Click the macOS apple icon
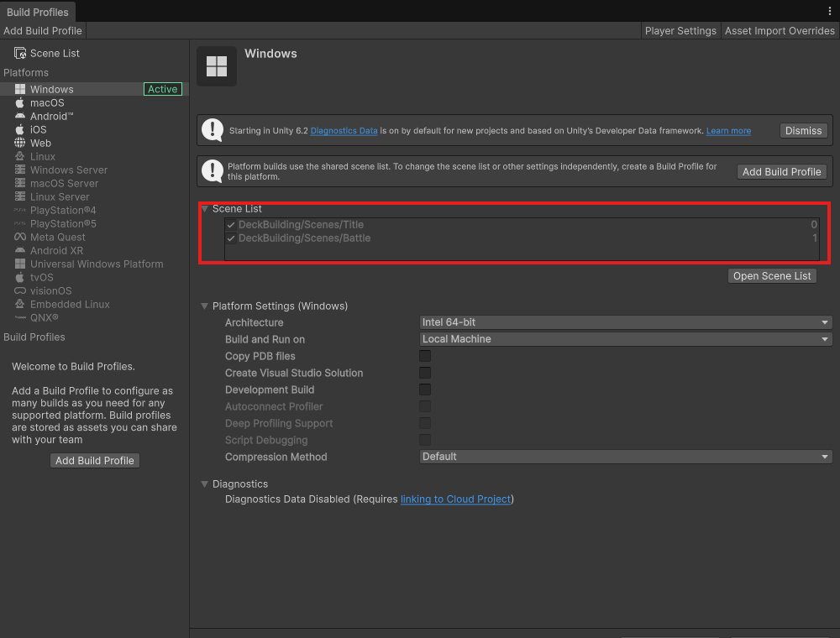840x638 pixels. tap(20, 102)
